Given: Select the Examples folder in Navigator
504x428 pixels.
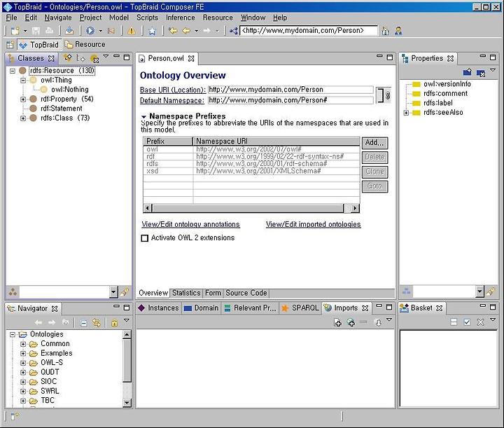Looking at the screenshot, I should pos(56,353).
